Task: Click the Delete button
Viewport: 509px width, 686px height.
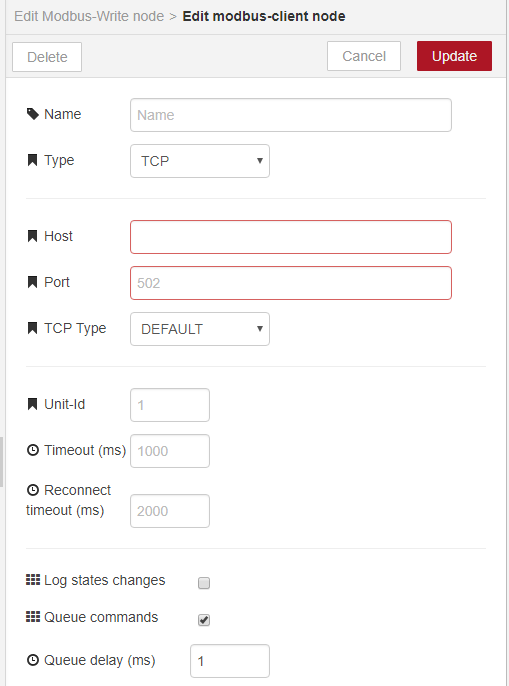Action: tap(47, 57)
